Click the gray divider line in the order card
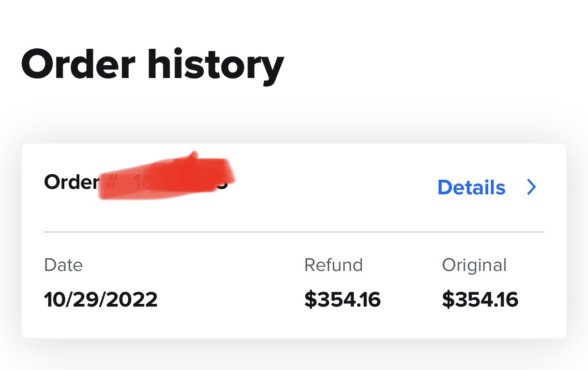588x370 pixels. pos(294,232)
